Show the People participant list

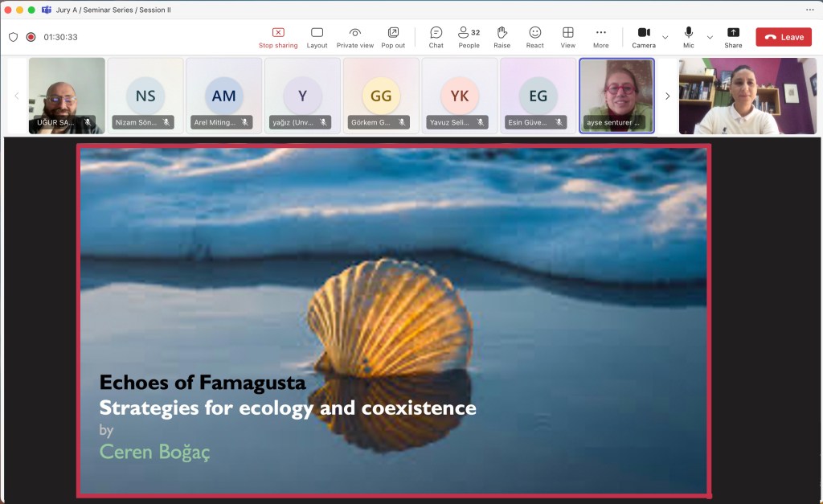(x=469, y=37)
